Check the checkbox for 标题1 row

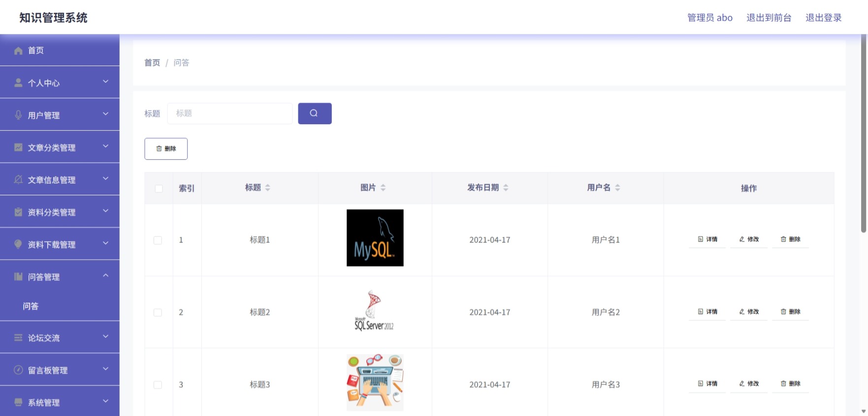point(158,240)
